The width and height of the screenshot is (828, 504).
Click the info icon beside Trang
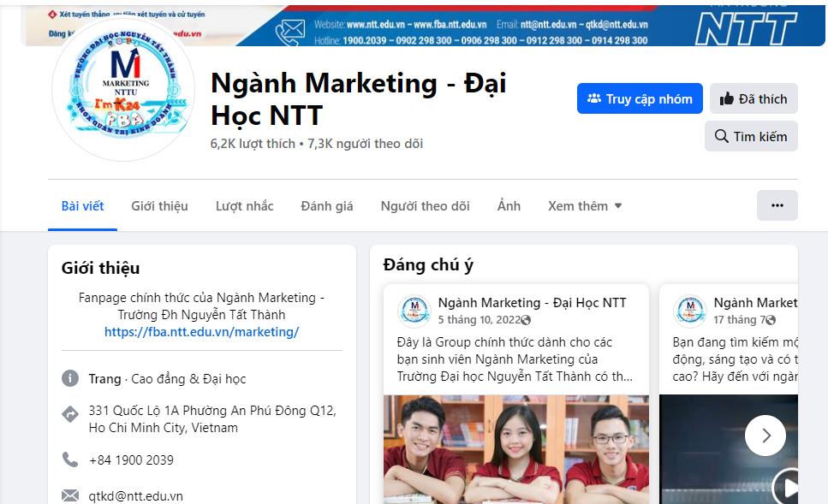point(70,378)
